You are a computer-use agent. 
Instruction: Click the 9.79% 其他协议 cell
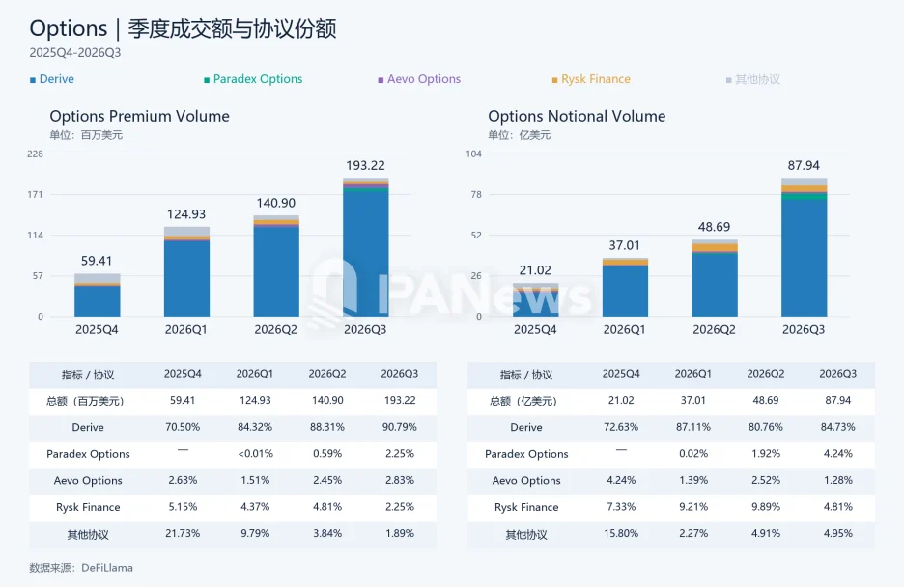point(255,533)
